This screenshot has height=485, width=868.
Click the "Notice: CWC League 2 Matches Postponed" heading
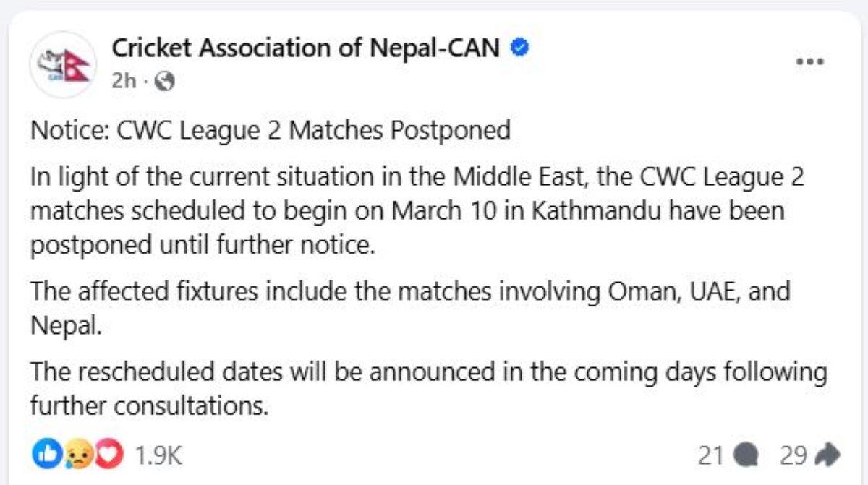[x=271, y=131]
